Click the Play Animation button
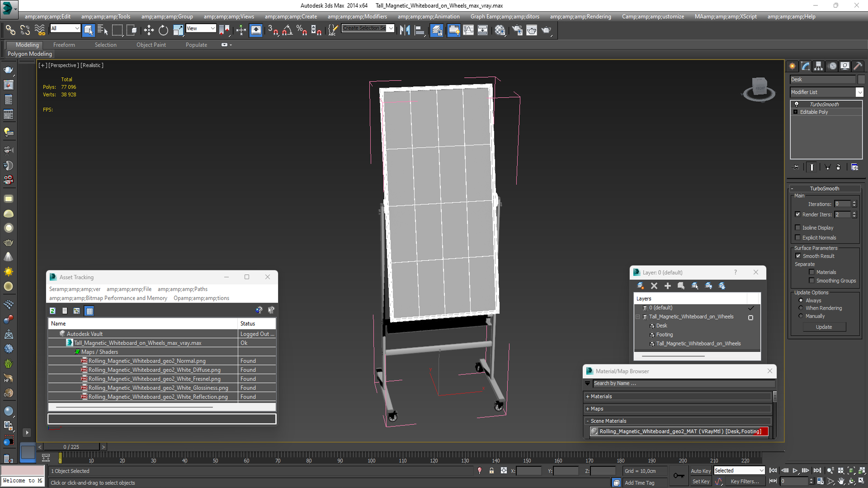The height and width of the screenshot is (488, 868). pyautogui.click(x=795, y=471)
